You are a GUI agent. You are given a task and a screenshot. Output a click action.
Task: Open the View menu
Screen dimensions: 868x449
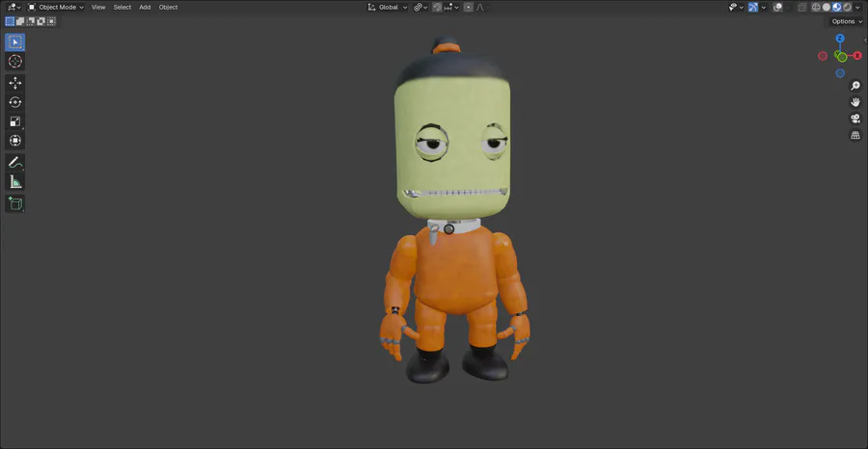coord(98,7)
